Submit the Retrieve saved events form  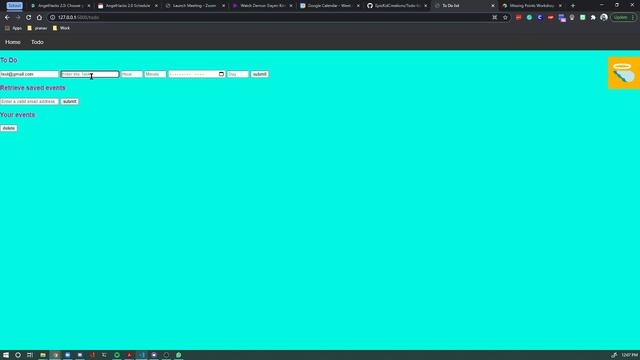[69, 101]
